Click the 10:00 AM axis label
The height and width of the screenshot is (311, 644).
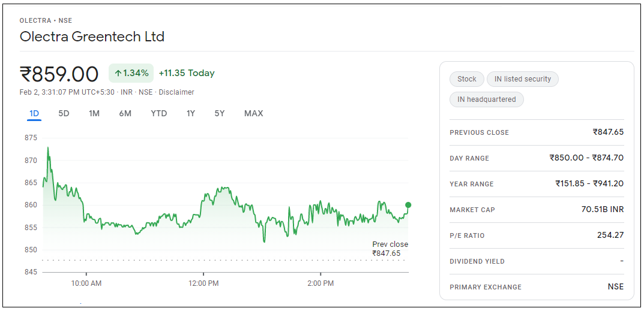pos(86,283)
